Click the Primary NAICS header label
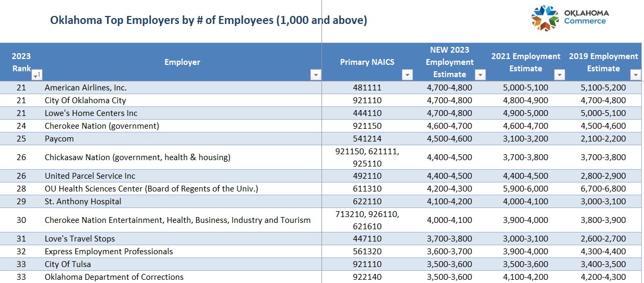The height and width of the screenshot is (283, 644). click(367, 62)
